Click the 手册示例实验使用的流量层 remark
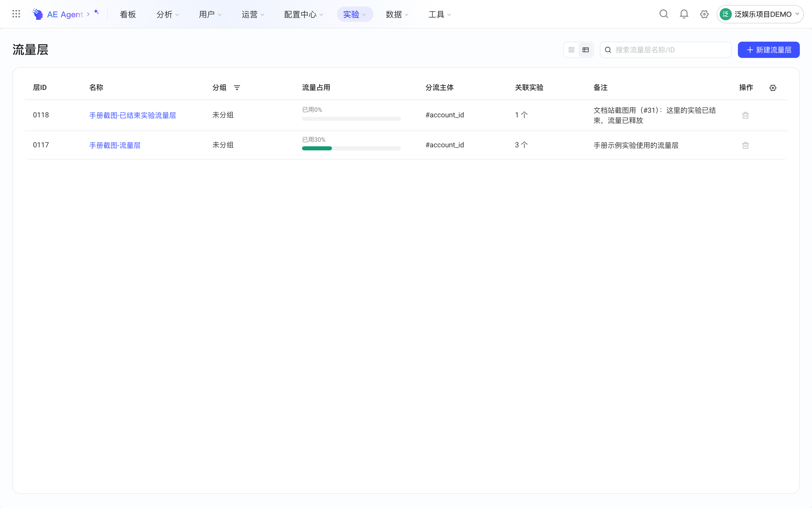The height and width of the screenshot is (508, 812). pyautogui.click(x=636, y=145)
